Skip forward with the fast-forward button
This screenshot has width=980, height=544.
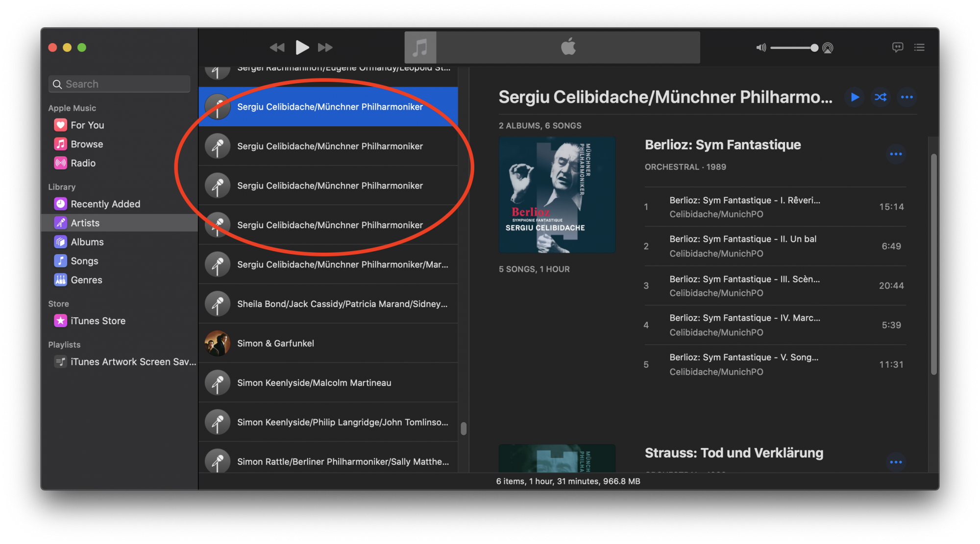[x=325, y=47]
